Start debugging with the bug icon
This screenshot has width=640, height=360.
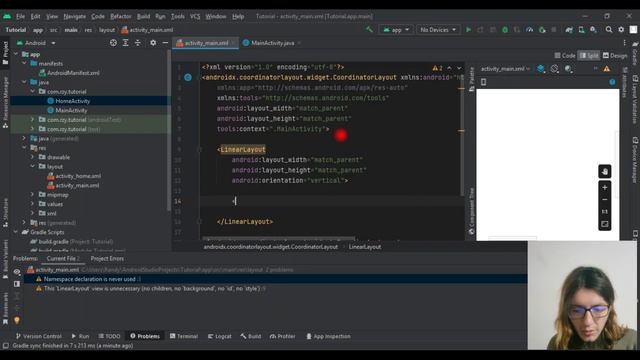(505, 30)
